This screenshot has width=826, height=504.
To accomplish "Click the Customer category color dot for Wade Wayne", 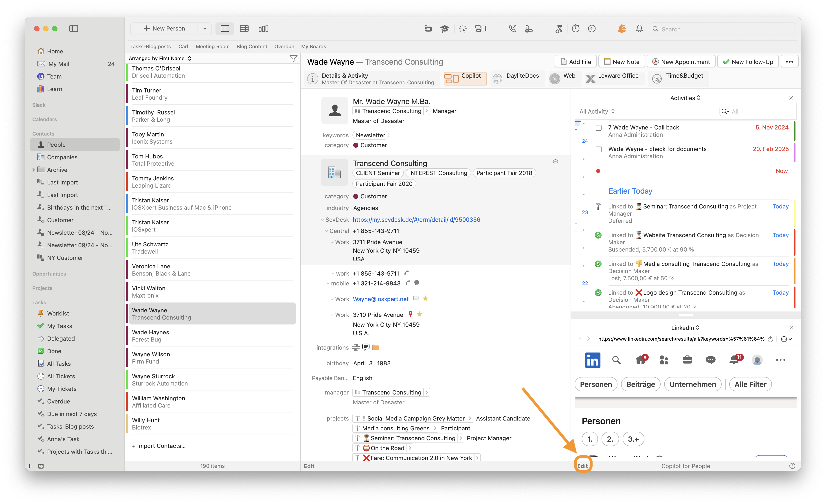I will coord(356,145).
